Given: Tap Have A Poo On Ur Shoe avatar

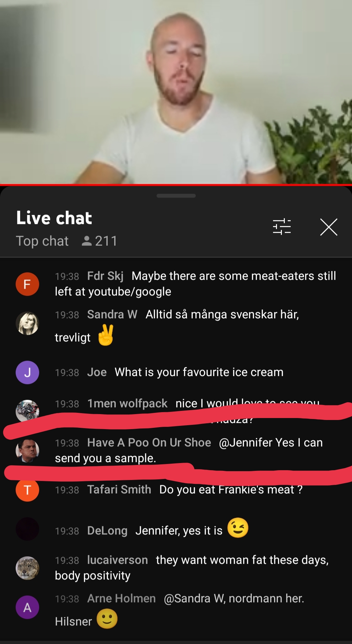Looking at the screenshot, I should [27, 451].
